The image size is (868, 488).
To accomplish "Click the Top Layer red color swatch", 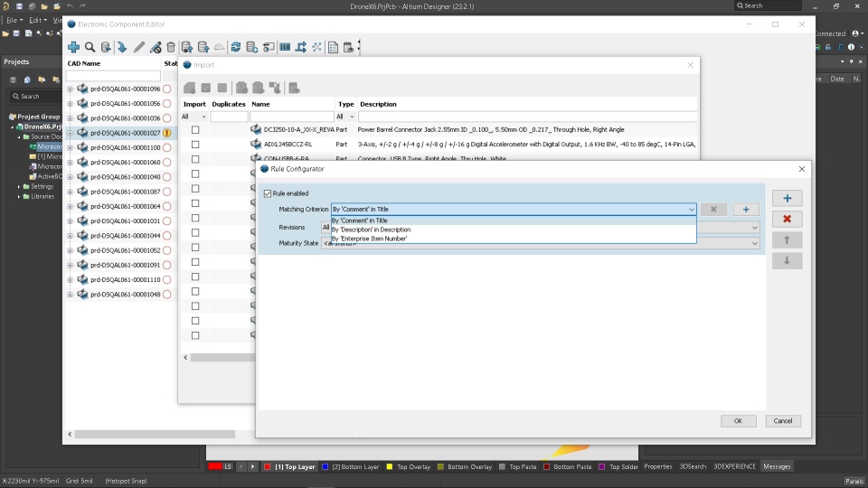I will (268, 467).
